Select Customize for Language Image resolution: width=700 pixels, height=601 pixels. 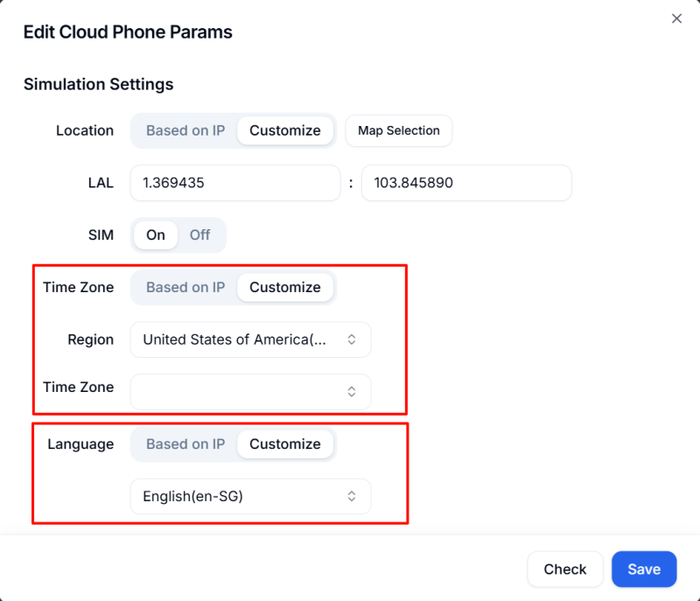tap(285, 444)
